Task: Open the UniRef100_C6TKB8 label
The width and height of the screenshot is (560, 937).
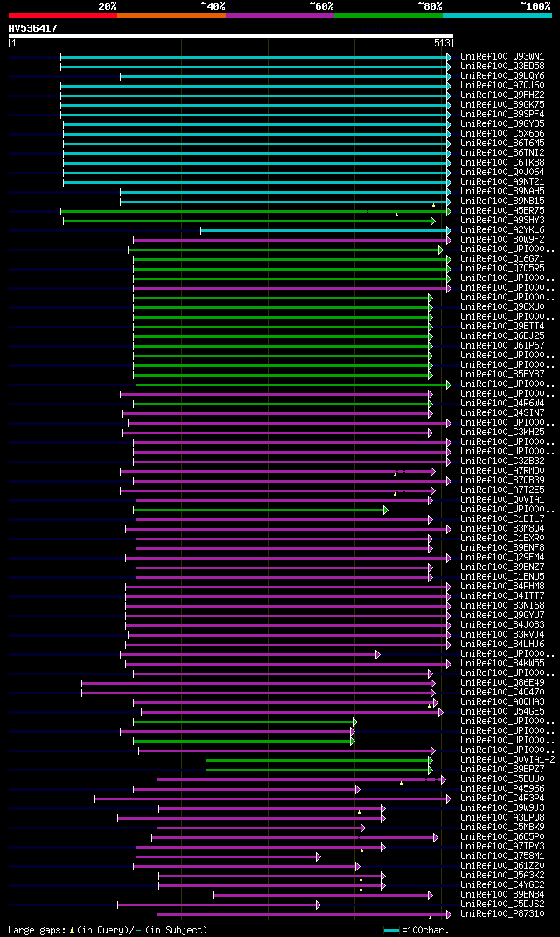Action: click(502, 163)
